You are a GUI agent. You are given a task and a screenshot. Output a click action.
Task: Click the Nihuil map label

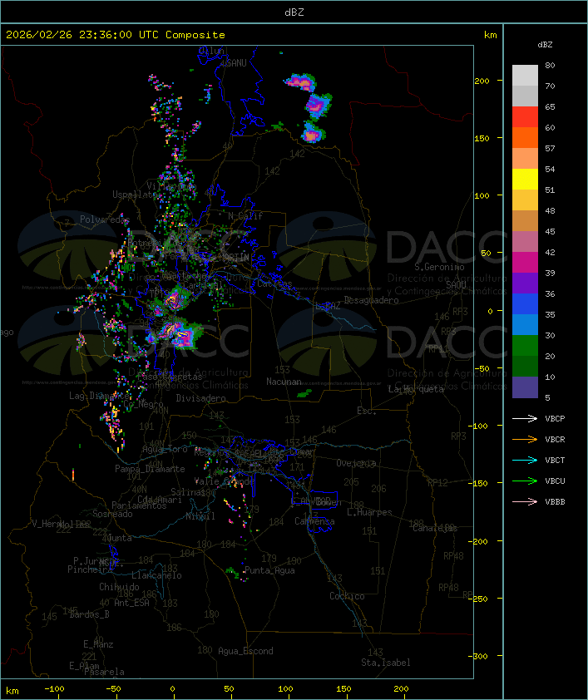point(200,516)
